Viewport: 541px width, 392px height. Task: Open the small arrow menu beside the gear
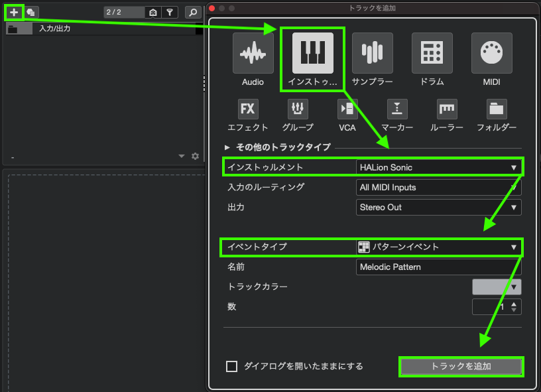point(182,157)
